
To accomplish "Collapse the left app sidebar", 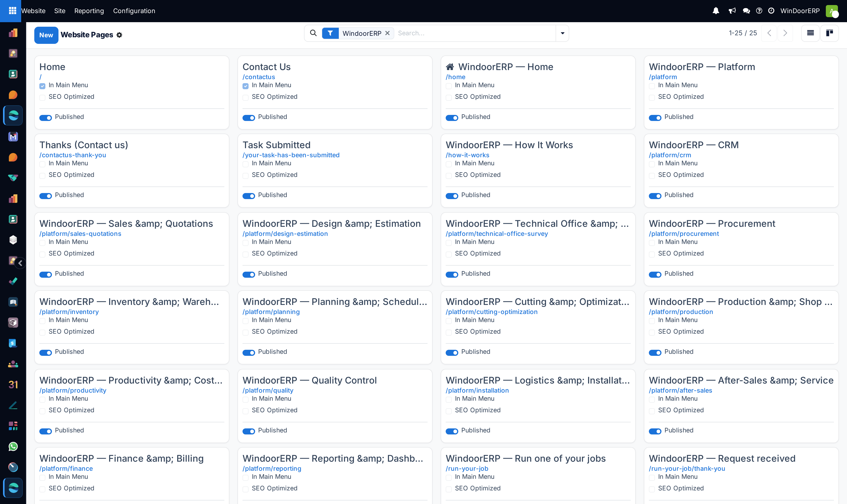I will pos(20,263).
